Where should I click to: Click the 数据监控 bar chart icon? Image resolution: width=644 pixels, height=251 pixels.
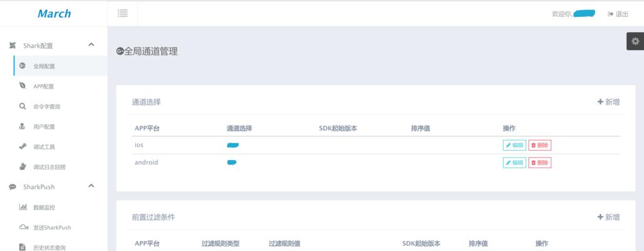(x=23, y=206)
